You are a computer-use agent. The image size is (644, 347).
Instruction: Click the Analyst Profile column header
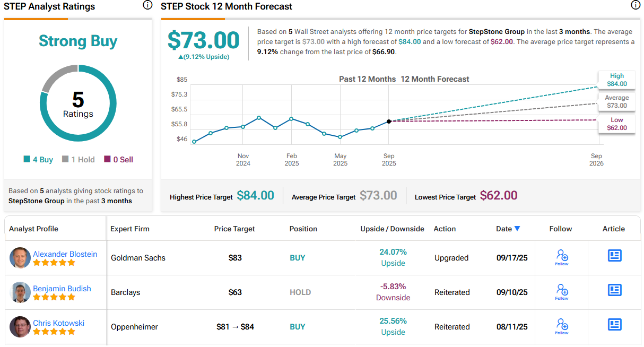[33, 229]
